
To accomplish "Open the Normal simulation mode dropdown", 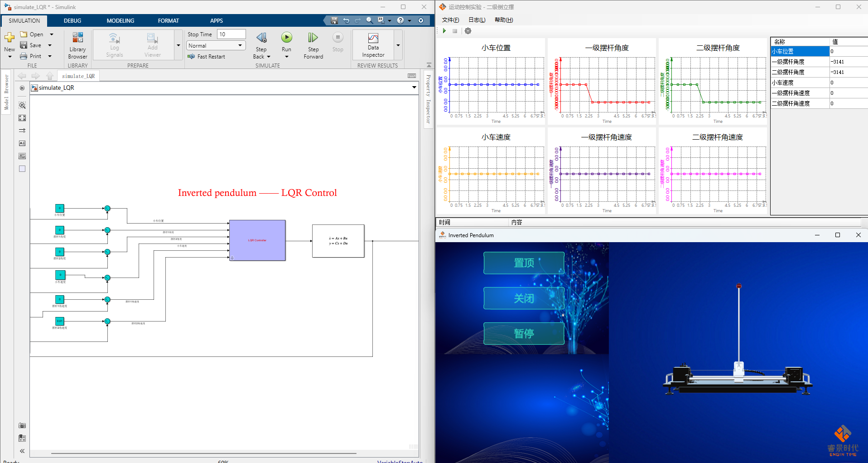I will (x=216, y=45).
